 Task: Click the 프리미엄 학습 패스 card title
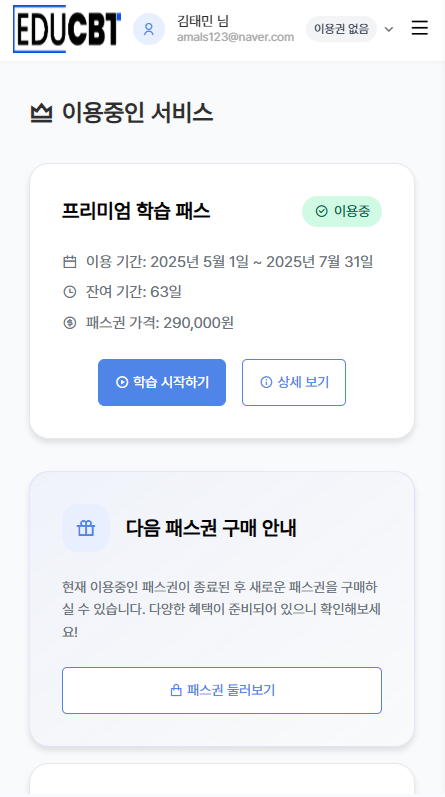[x=136, y=211]
